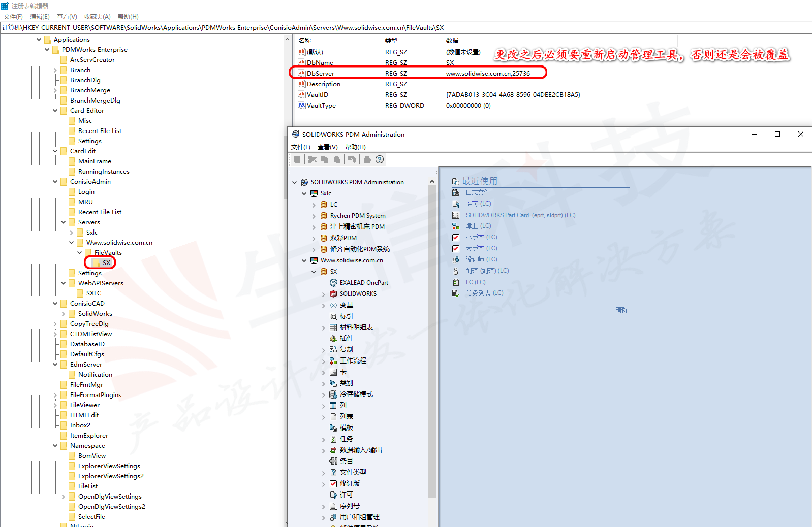
Task: Collapse the SX vault in the PDM tree
Action: pos(314,272)
